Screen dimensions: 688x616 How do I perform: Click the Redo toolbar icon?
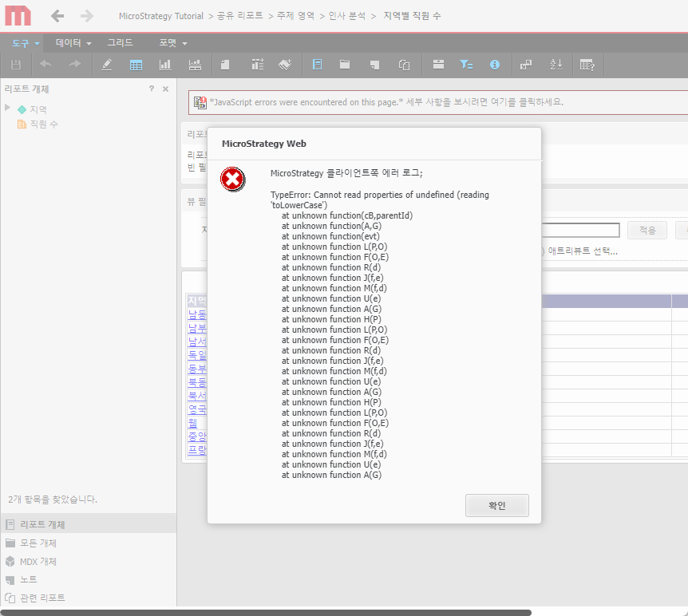tap(74, 65)
